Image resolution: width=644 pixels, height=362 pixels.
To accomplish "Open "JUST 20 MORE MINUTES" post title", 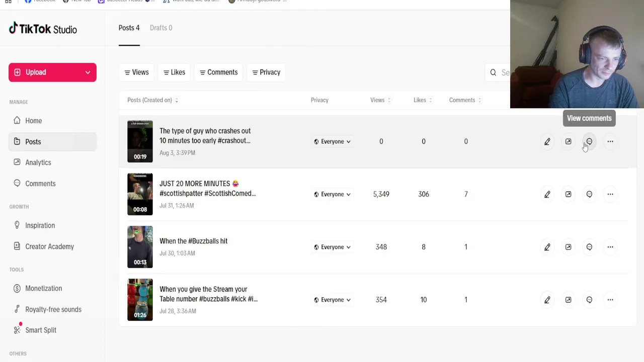I will pos(207,189).
